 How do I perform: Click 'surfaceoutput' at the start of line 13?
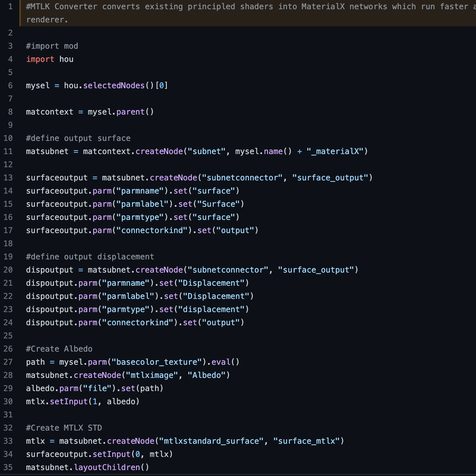click(57, 178)
